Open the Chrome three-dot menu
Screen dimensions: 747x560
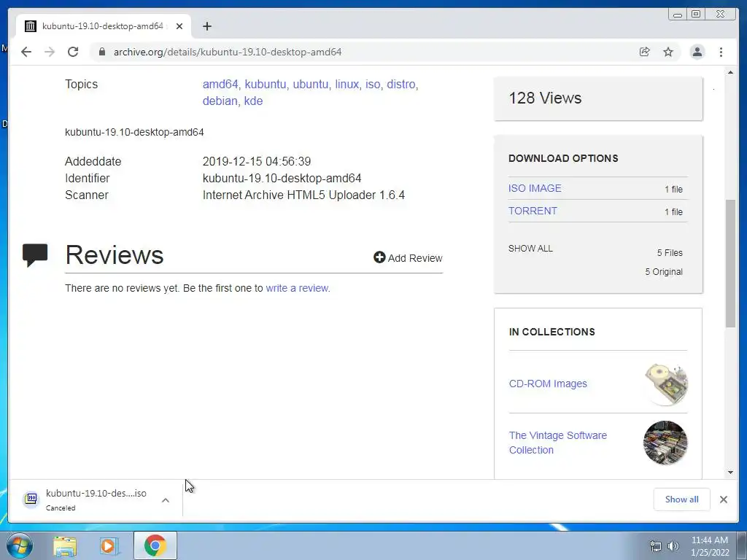(721, 52)
